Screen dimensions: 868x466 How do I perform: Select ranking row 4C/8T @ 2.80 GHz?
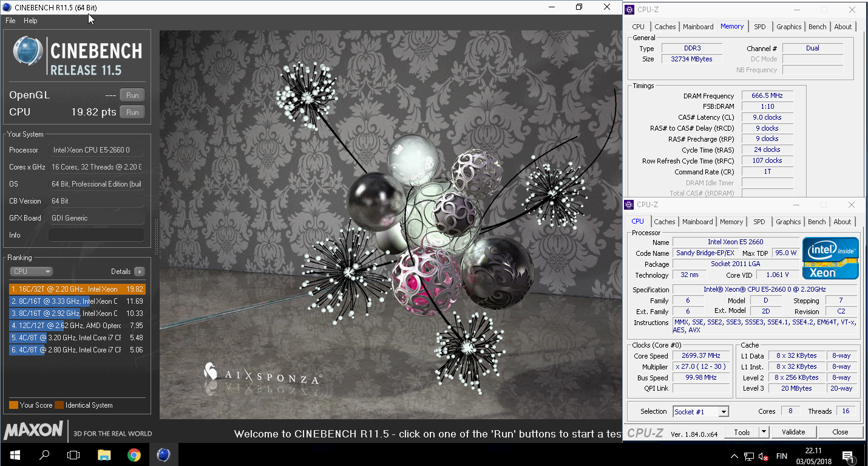coord(77,350)
